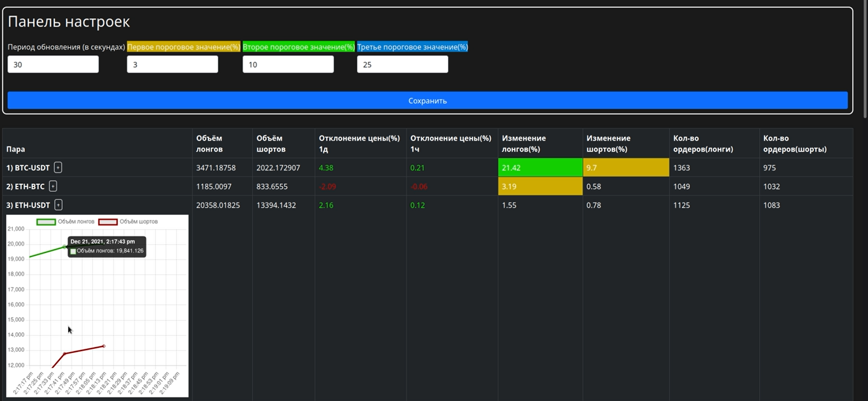Click the Пара column header
The height and width of the screenshot is (401, 868).
click(15, 149)
